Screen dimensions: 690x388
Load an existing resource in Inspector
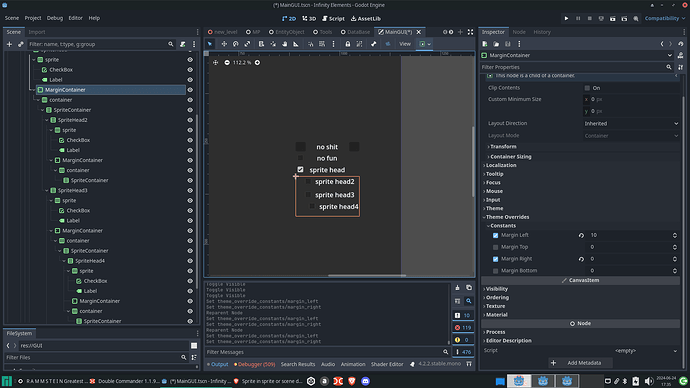496,44
